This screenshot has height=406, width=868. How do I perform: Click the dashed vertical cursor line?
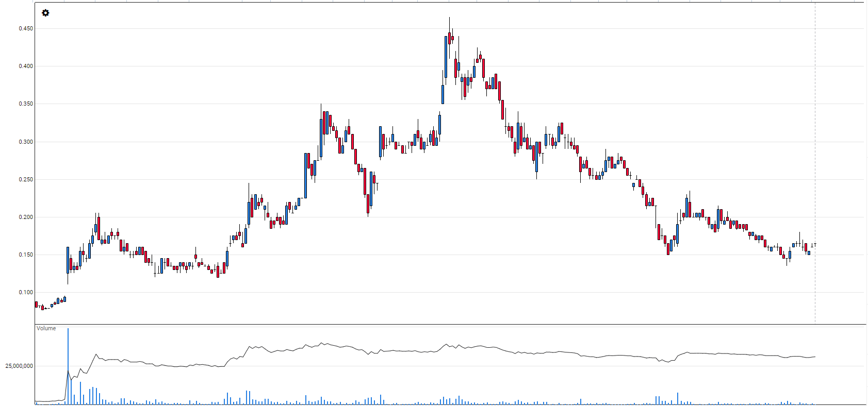[x=815, y=155]
